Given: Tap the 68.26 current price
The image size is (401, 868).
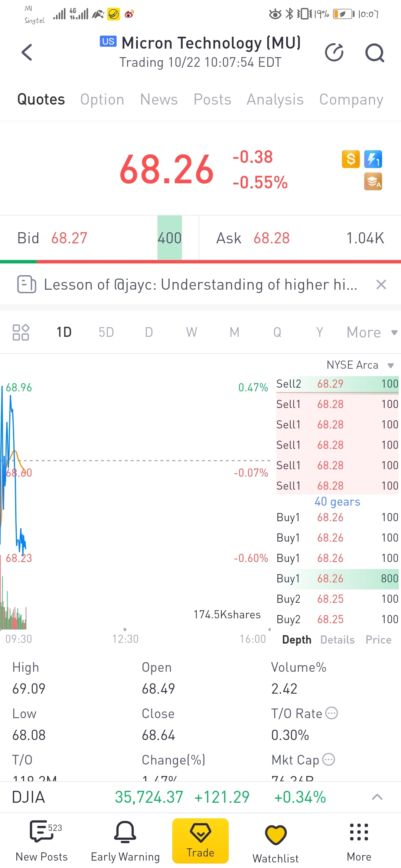Looking at the screenshot, I should click(x=167, y=170).
